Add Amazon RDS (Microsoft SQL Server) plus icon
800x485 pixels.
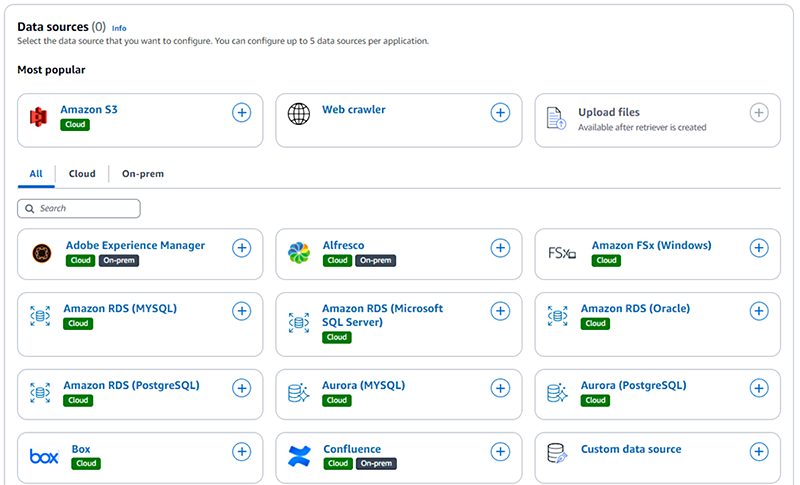pos(501,311)
